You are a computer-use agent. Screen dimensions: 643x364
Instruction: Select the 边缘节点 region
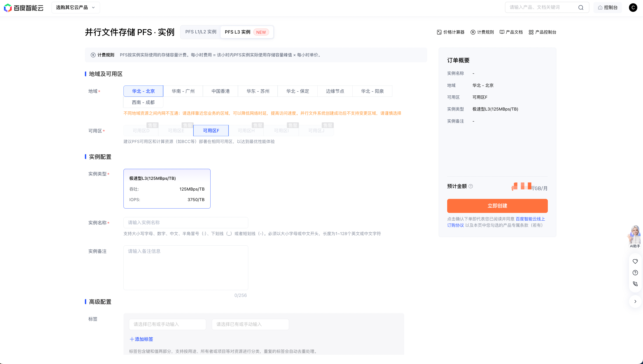click(335, 91)
